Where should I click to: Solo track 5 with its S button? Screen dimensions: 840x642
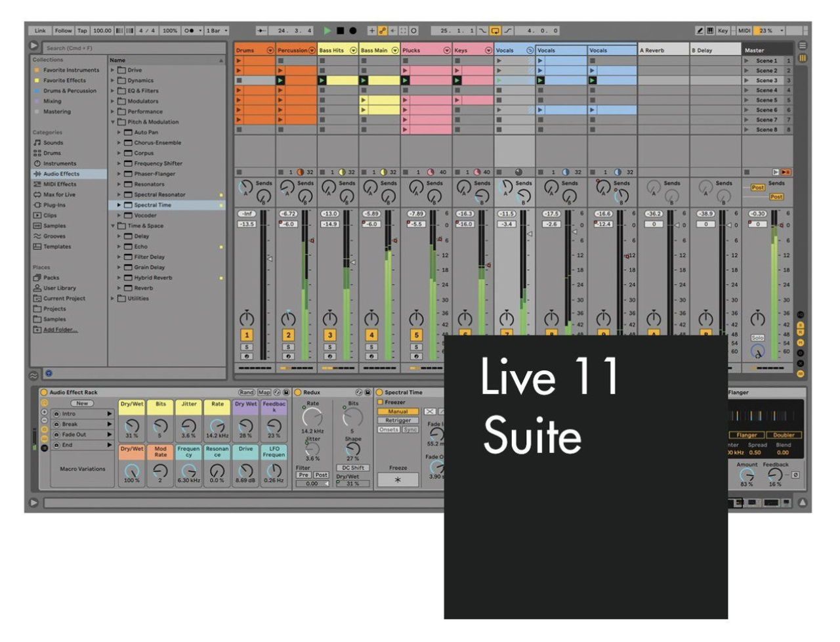[416, 347]
